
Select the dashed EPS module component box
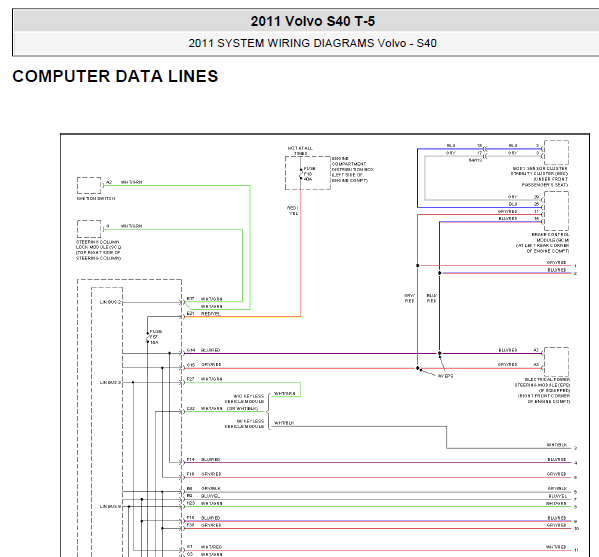(x=556, y=361)
